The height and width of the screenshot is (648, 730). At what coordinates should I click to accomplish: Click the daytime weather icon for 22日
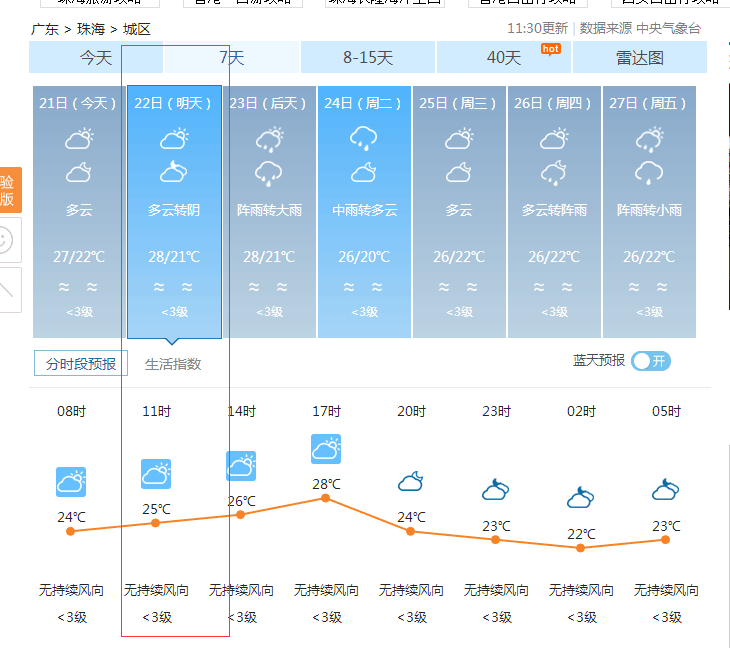[x=174, y=138]
